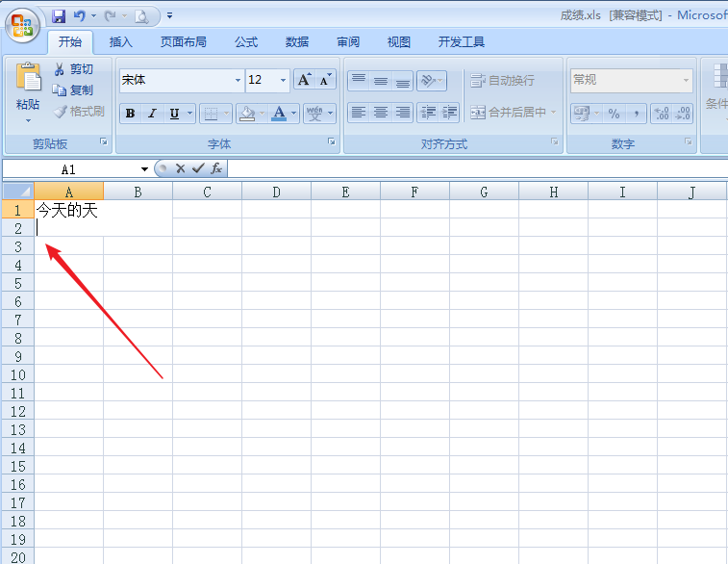Click the A1 Name Box field
This screenshot has height=564, width=728.
tap(68, 169)
